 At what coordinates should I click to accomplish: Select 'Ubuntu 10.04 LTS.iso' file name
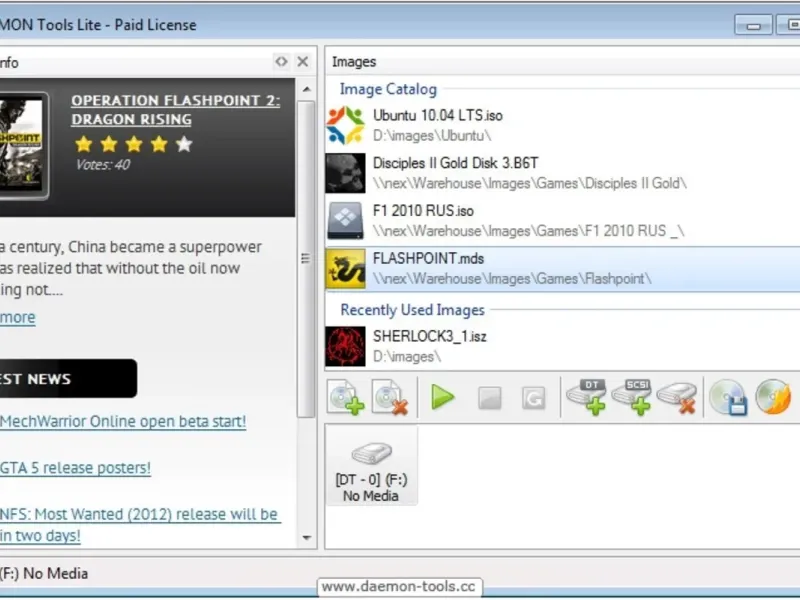438,115
